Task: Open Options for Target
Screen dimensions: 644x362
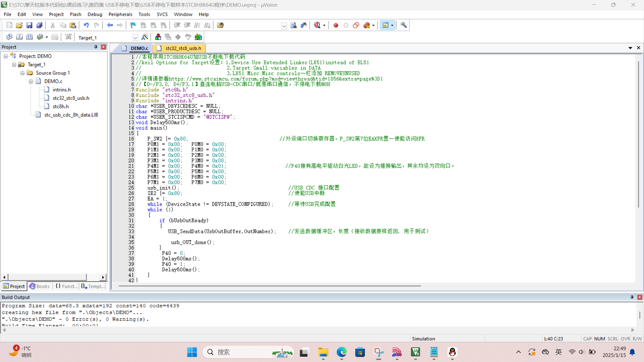Action: click(x=145, y=37)
